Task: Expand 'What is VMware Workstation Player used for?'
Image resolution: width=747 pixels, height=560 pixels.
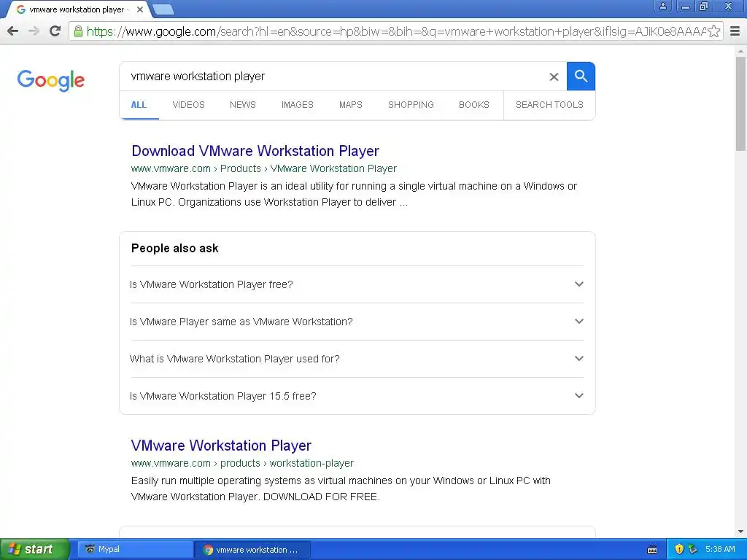Action: click(357, 359)
